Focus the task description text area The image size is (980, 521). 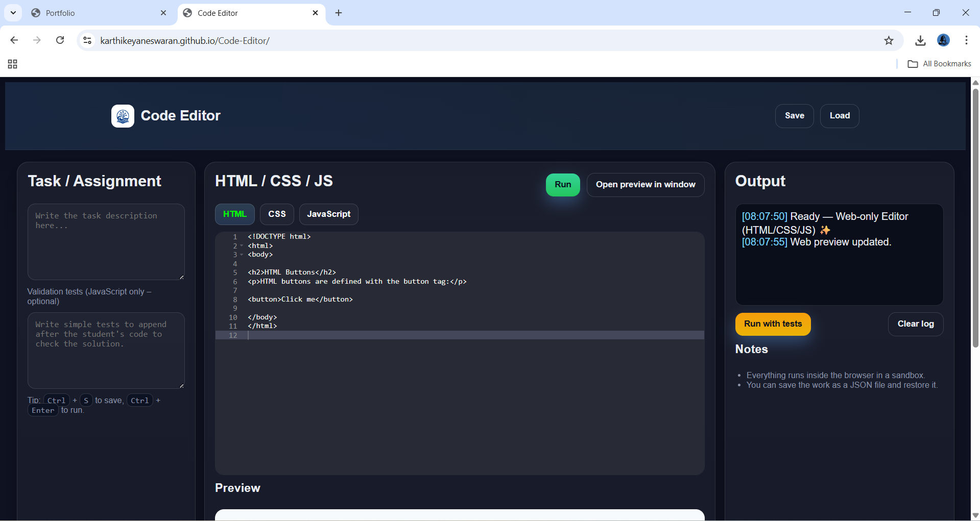click(x=106, y=242)
